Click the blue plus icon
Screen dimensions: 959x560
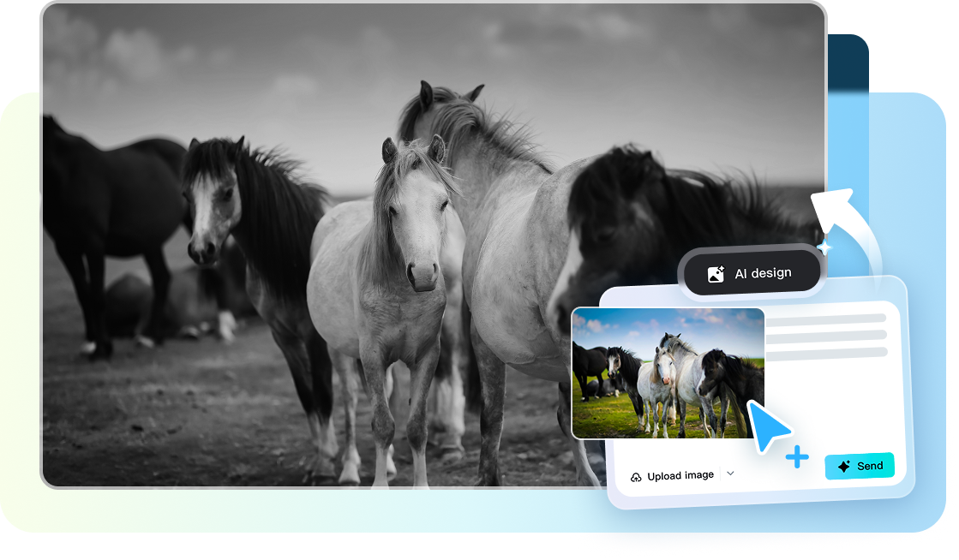pos(796,457)
